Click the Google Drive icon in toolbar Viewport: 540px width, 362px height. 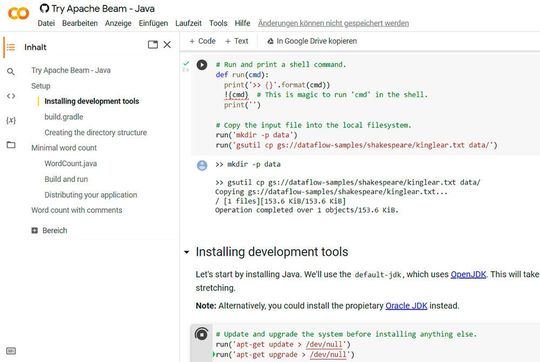[270, 41]
